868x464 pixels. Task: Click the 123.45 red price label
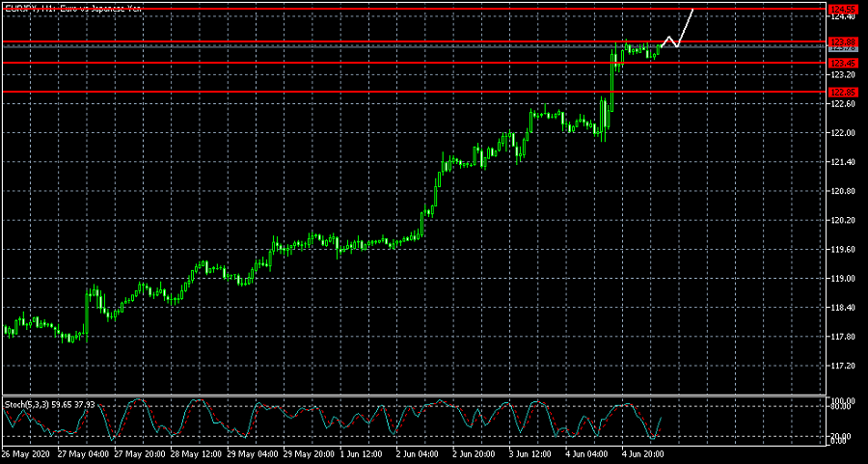[x=843, y=63]
